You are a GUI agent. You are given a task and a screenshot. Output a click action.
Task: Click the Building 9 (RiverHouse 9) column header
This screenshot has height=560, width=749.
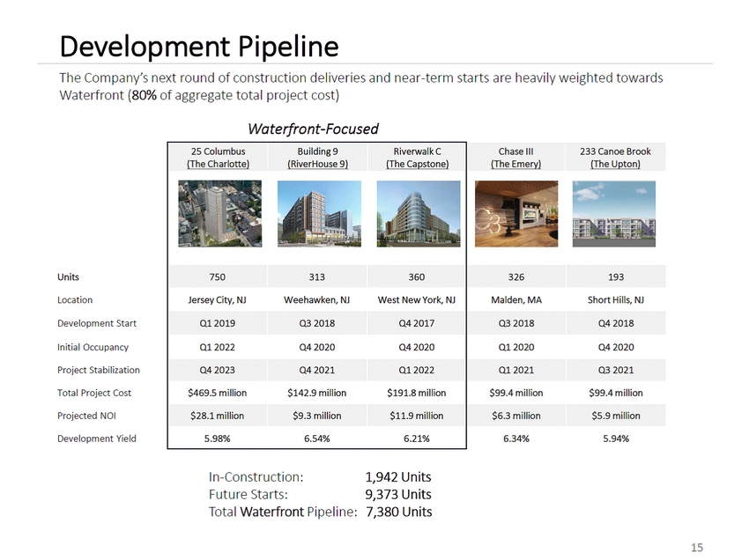(x=317, y=158)
